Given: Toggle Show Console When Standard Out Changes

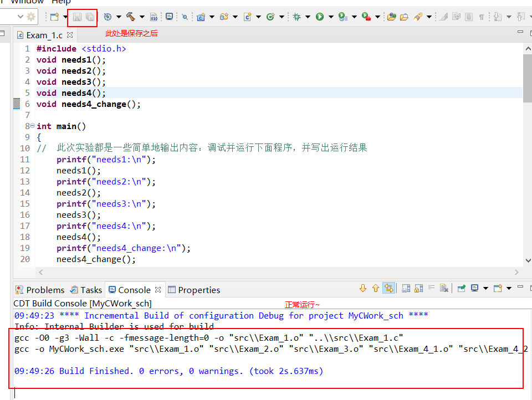Looking at the screenshot, I should coord(406,288).
